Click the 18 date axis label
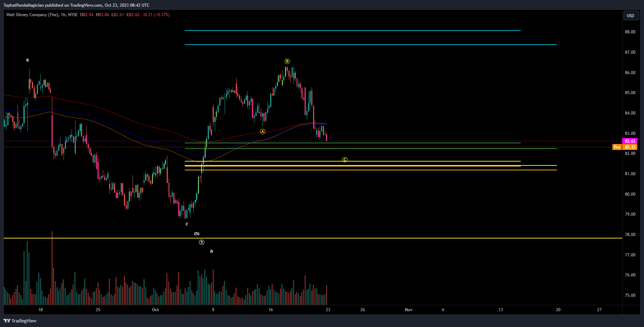The width and height of the screenshot is (644, 327). (x=40, y=310)
